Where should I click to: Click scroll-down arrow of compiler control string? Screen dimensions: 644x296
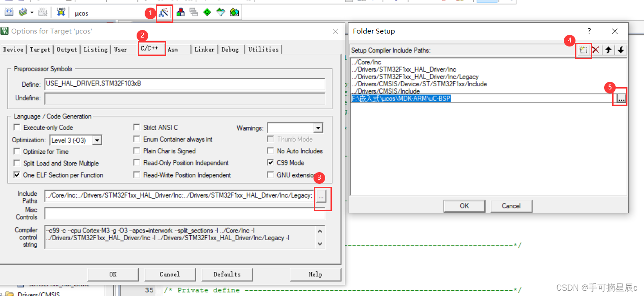[320, 244]
